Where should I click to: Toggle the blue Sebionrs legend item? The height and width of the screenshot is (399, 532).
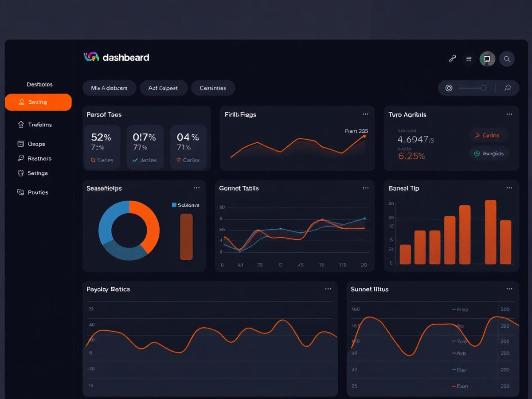point(185,205)
